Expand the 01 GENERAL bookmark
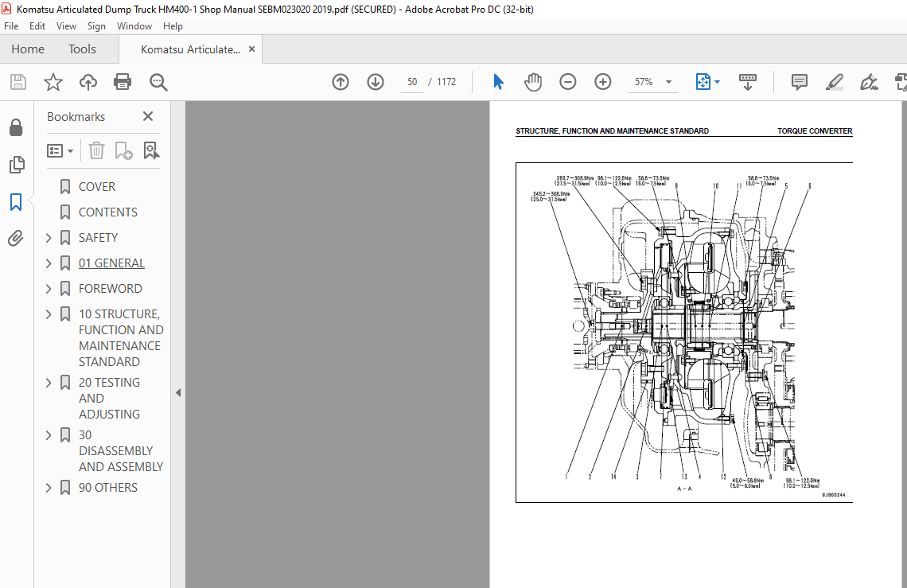The image size is (907, 588). [49, 263]
